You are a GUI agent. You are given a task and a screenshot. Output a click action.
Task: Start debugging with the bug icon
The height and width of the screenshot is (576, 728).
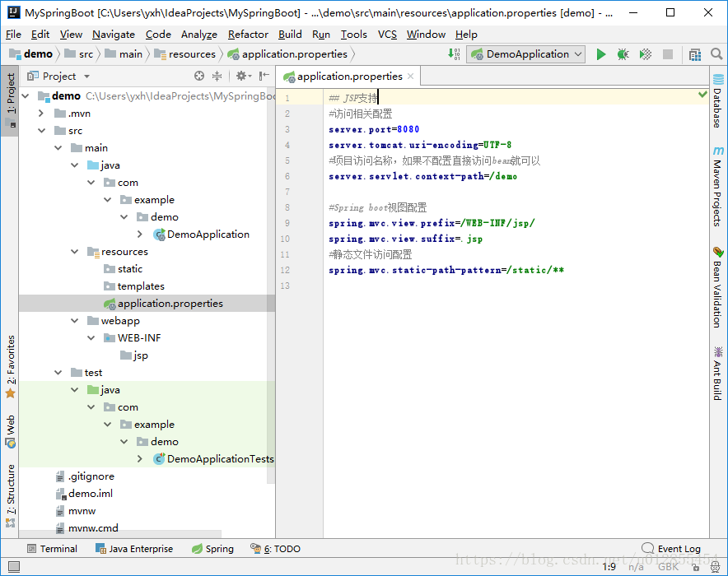[x=623, y=54]
